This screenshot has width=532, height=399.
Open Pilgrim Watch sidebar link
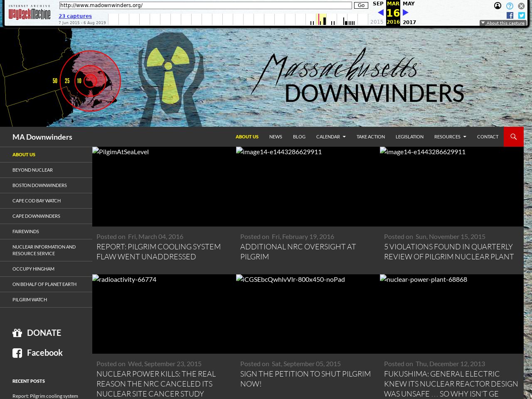point(30,300)
